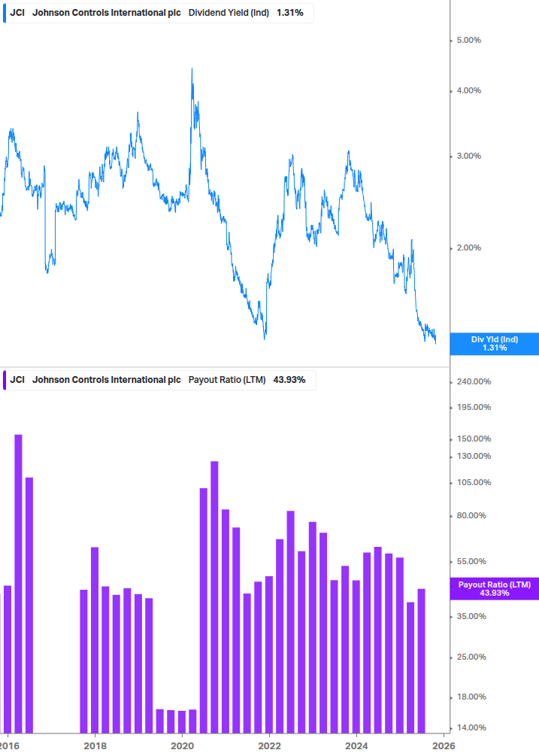Click the 43.93% value in the bottom legend
Image resolution: width=539 pixels, height=756 pixels.
289,379
